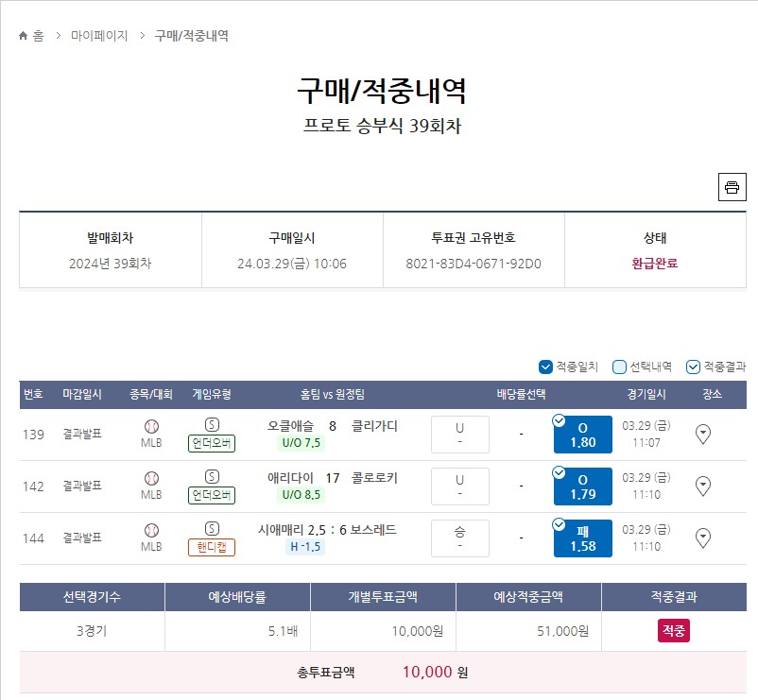758x700 pixels.
Task: Click the 언더오버 tag in row 139
Action: tap(212, 443)
